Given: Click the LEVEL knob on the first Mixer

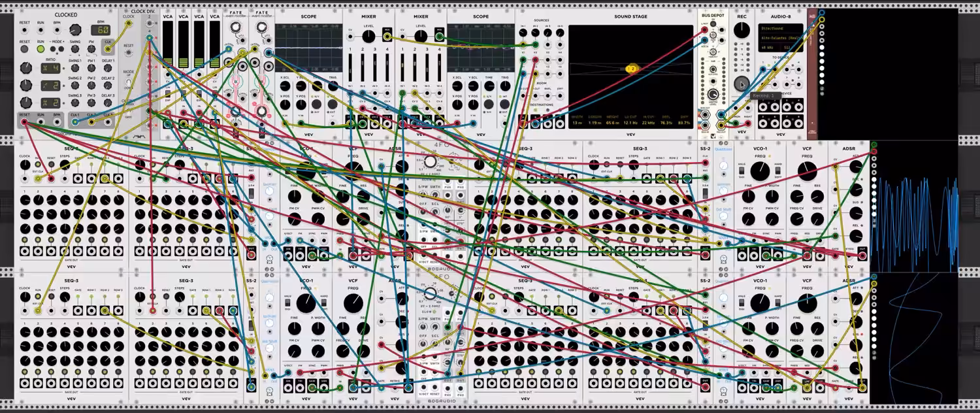Looking at the screenshot, I should [369, 36].
